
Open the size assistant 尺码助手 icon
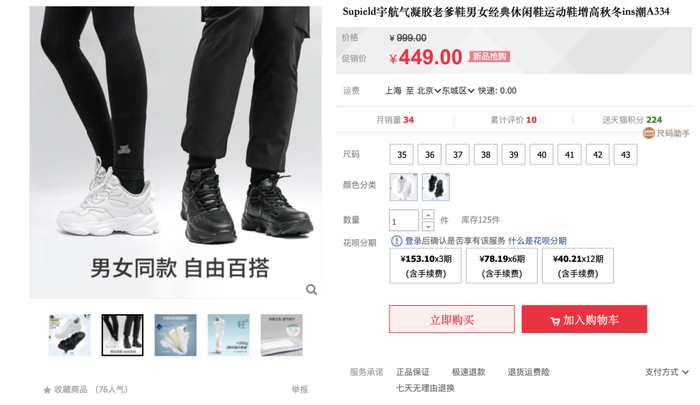click(x=649, y=133)
